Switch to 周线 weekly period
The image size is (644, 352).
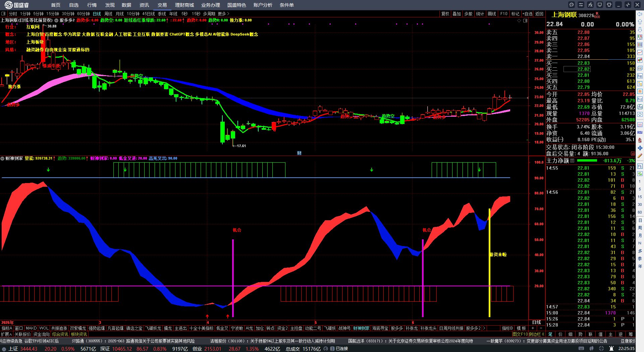click(108, 14)
